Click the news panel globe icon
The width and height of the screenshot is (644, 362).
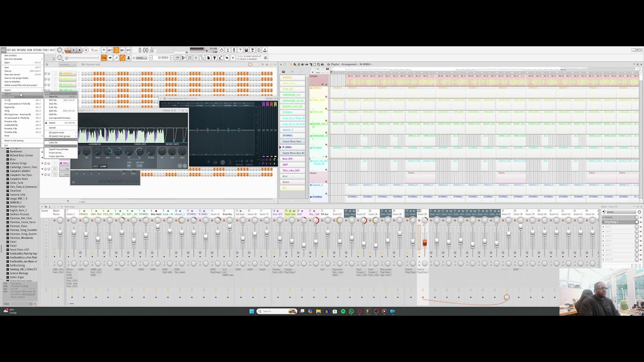coord(265,58)
